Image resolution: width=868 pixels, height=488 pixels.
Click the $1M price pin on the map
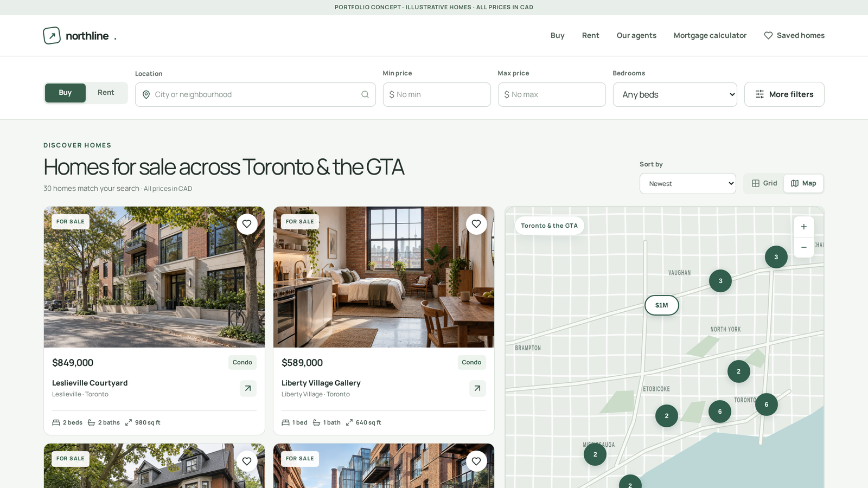tap(662, 305)
